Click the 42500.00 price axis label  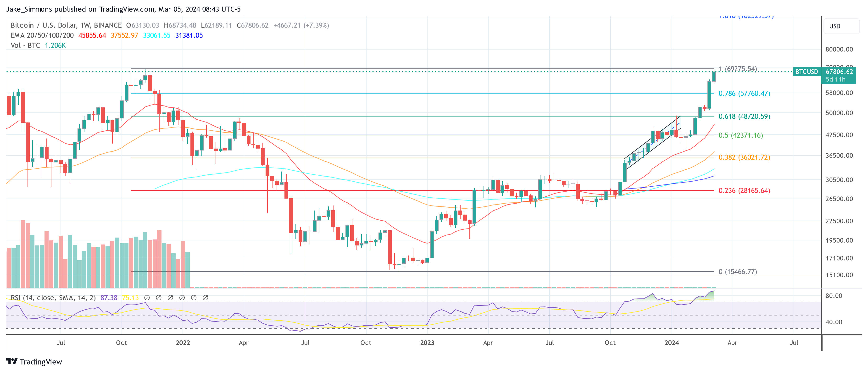839,135
